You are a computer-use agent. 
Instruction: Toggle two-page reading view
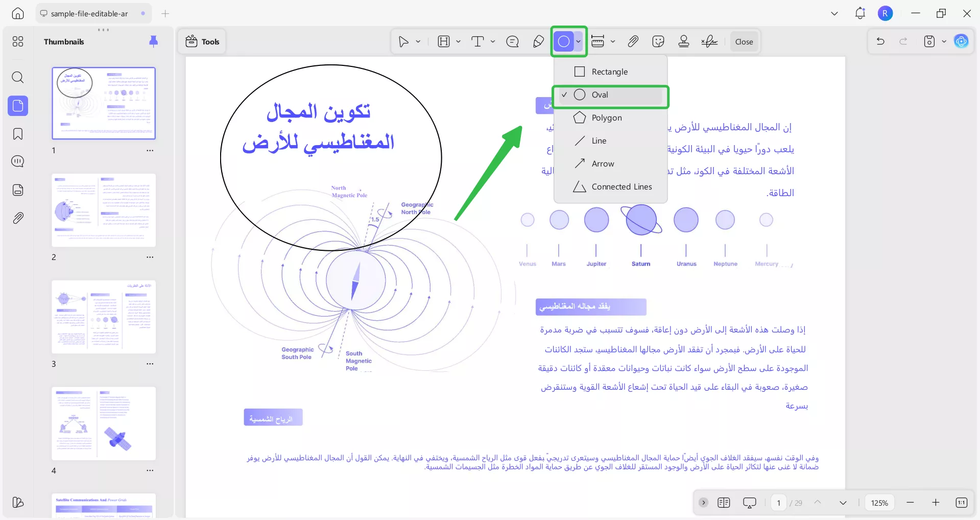pos(723,503)
